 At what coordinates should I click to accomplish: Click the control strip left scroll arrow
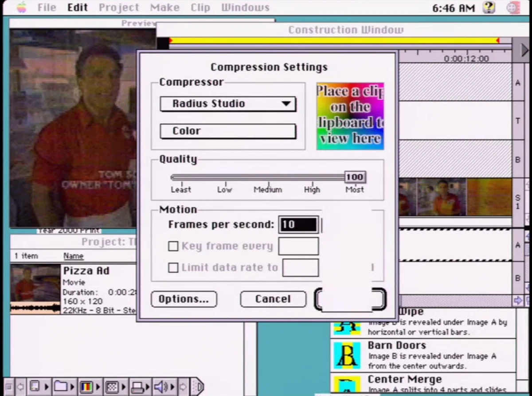click(20, 386)
